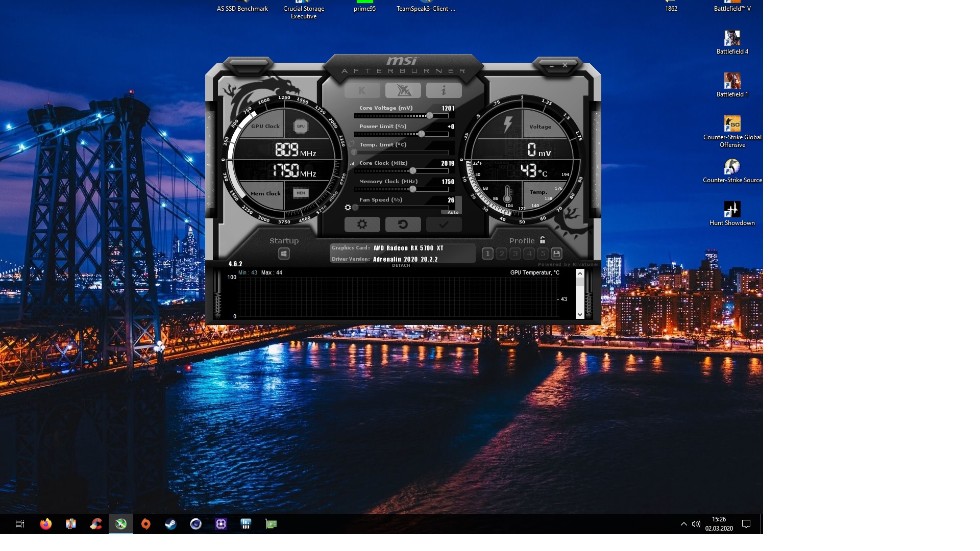This screenshot has height=551, width=980.
Task: Toggle fan speed Auto mode
Action: tap(453, 212)
